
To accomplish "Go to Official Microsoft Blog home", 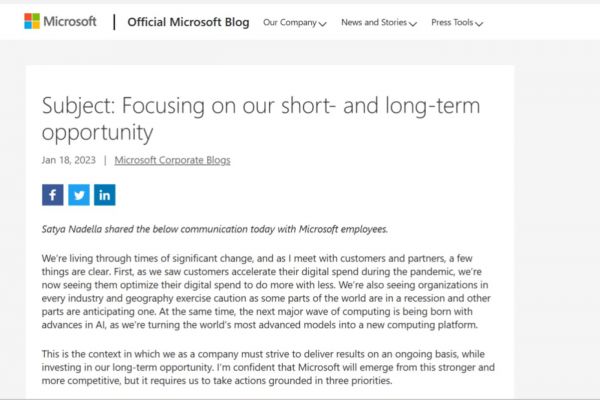I will [187, 21].
